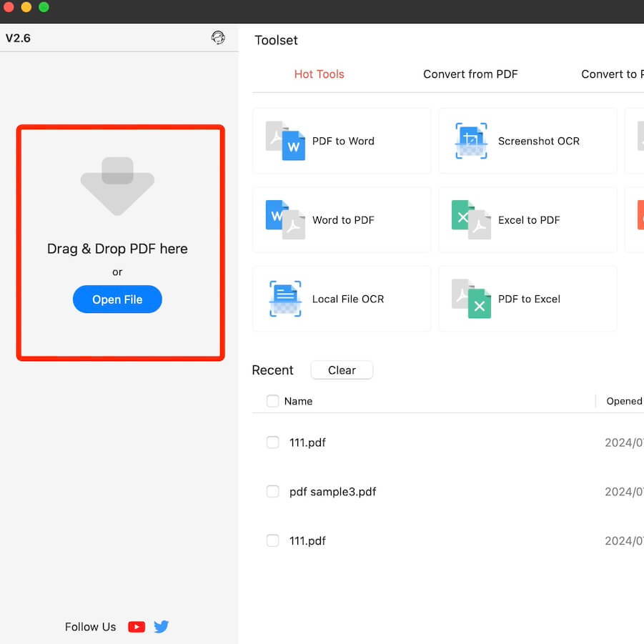Click the V2.6 version label
This screenshot has width=644, height=644.
[18, 38]
